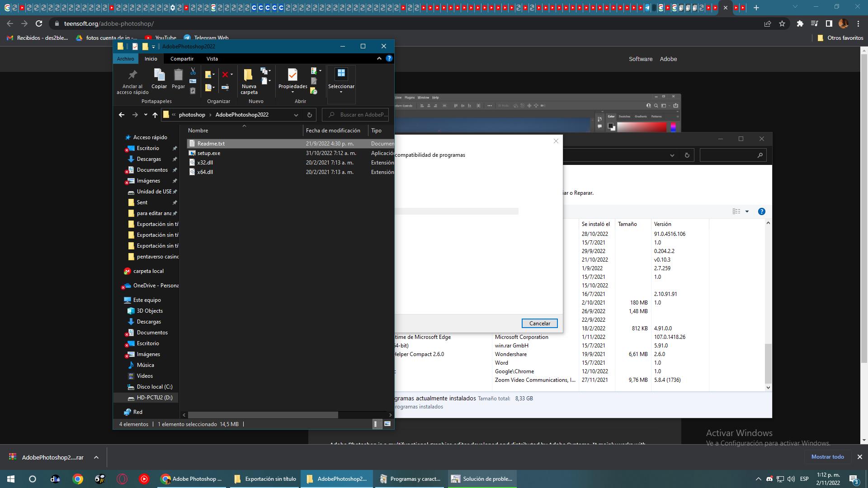Click Opera icon in taskbar
Image resolution: width=868 pixels, height=488 pixels.
pyautogui.click(x=122, y=479)
